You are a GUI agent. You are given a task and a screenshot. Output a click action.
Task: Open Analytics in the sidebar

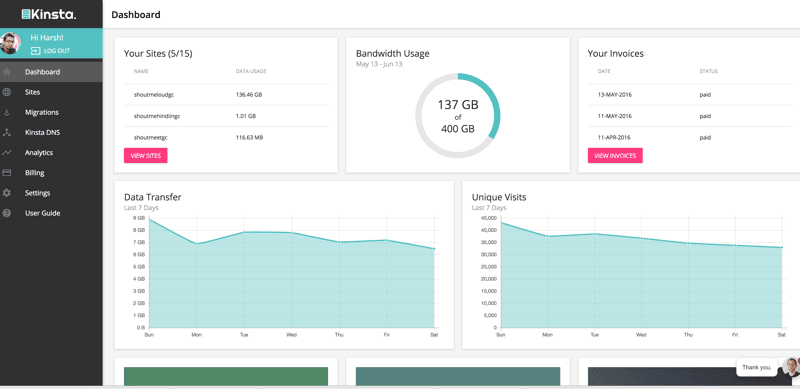(x=51, y=153)
